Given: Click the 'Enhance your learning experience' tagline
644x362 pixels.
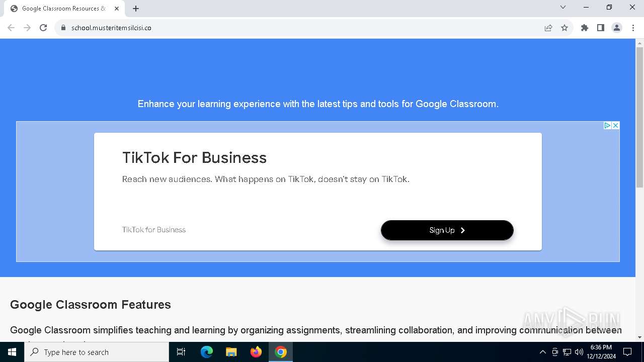Looking at the screenshot, I should pos(318,104).
